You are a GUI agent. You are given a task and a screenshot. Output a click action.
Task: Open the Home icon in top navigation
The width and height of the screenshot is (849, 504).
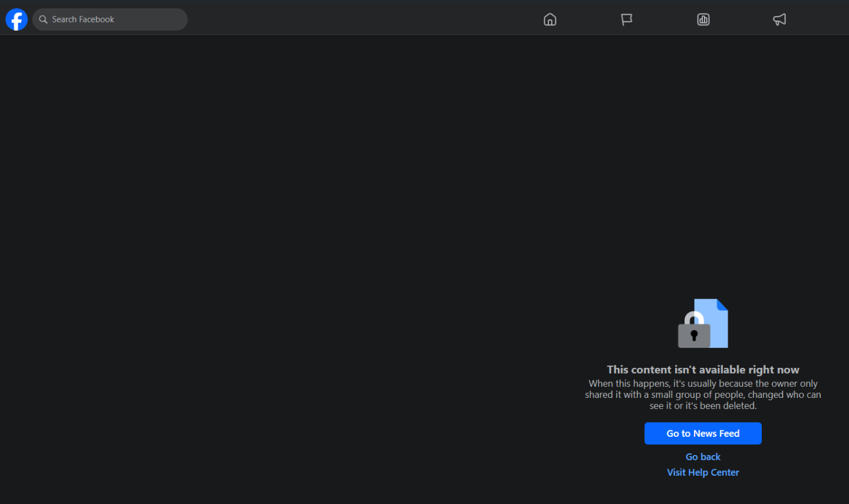pyautogui.click(x=549, y=19)
